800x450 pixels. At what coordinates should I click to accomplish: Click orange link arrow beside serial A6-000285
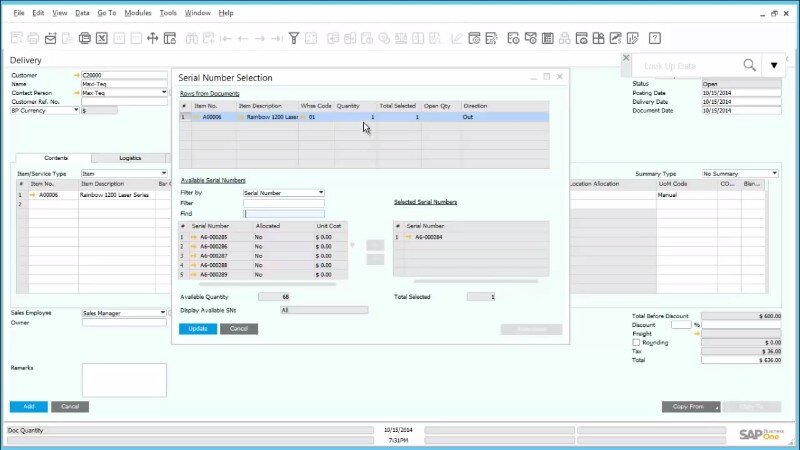tap(194, 237)
